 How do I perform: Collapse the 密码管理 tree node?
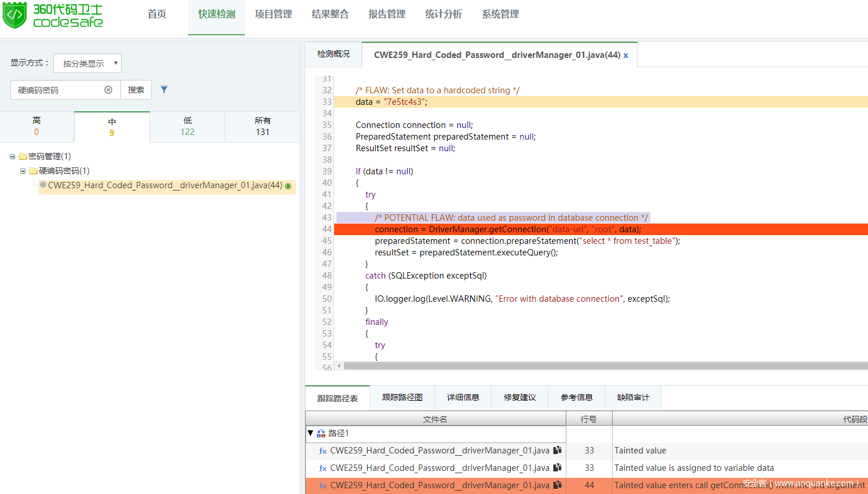point(12,156)
